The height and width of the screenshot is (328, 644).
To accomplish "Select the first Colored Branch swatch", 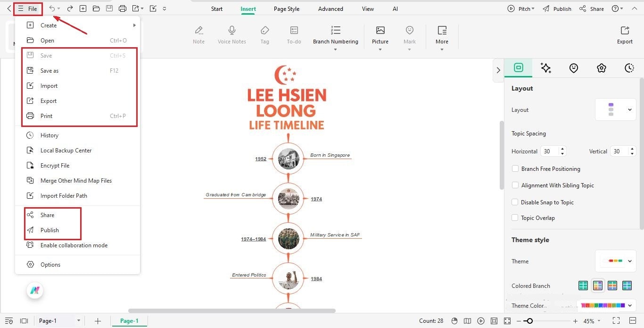I will click(583, 286).
